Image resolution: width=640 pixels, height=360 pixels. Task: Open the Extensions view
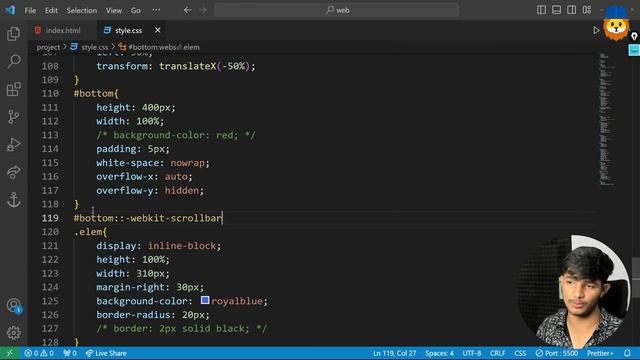pyautogui.click(x=13, y=89)
